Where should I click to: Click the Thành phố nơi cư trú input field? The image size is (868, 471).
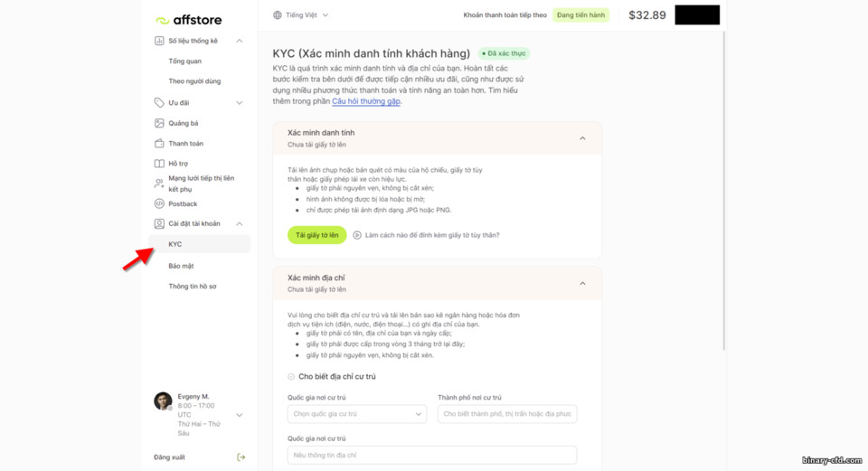click(507, 414)
